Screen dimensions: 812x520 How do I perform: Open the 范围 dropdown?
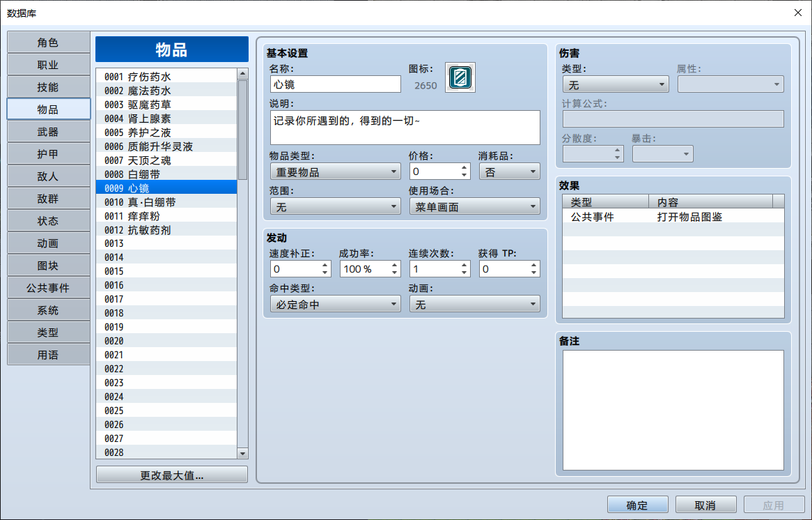tap(335, 207)
